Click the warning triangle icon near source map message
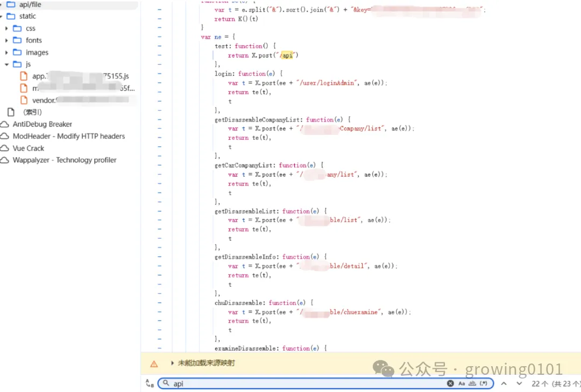This screenshot has height=392, width=581. pyautogui.click(x=153, y=363)
